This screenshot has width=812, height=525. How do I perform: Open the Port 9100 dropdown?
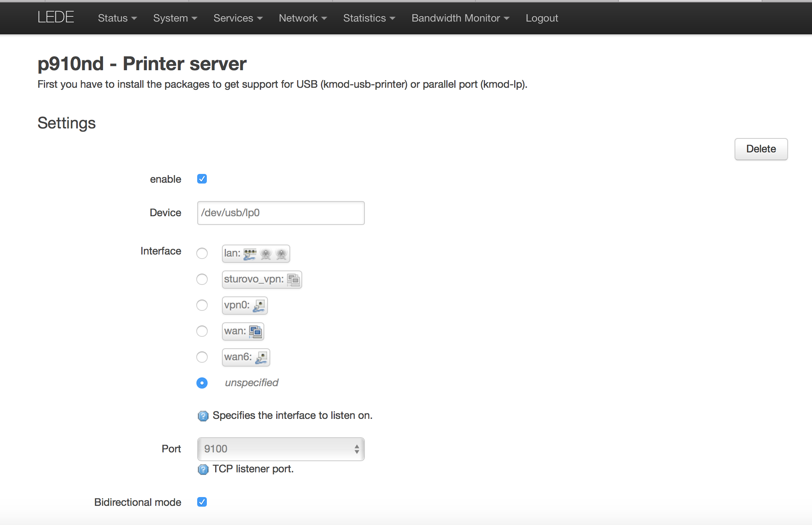[281, 449]
